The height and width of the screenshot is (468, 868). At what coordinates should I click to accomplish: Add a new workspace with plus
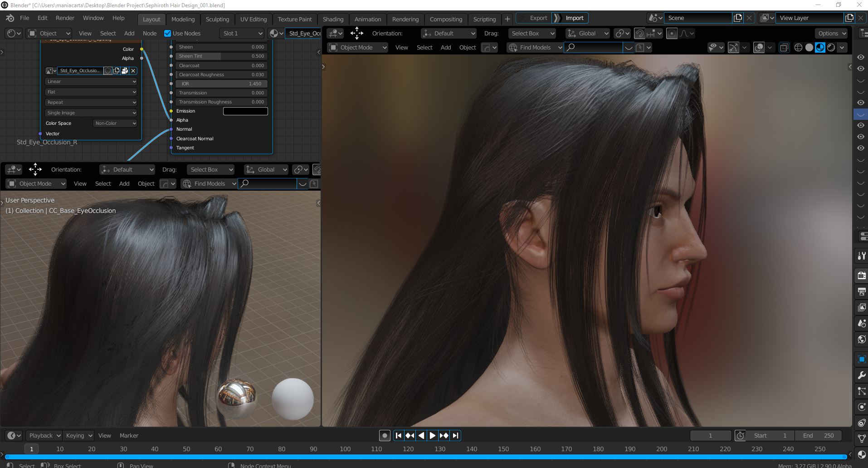click(507, 19)
